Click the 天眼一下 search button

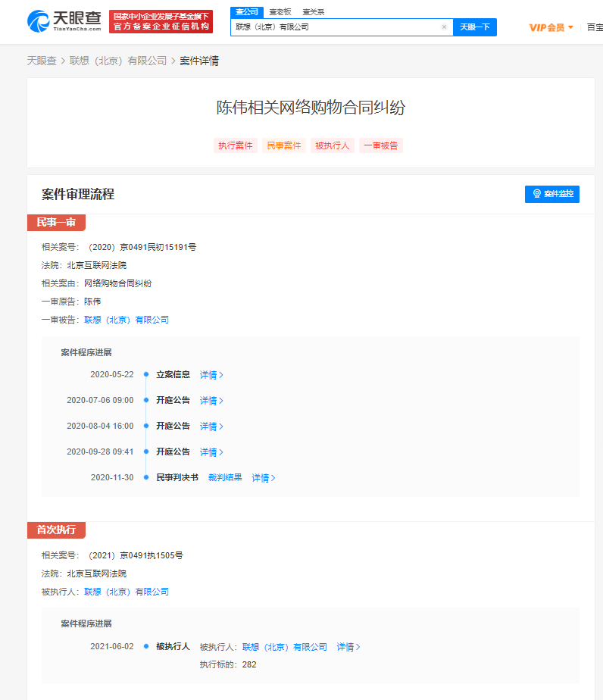click(475, 27)
